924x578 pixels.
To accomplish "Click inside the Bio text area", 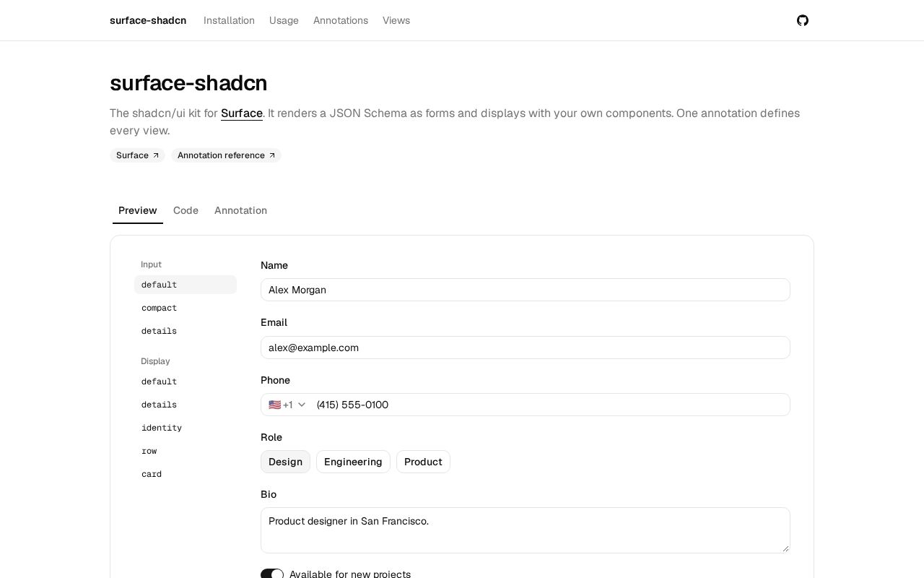I will click(526, 530).
